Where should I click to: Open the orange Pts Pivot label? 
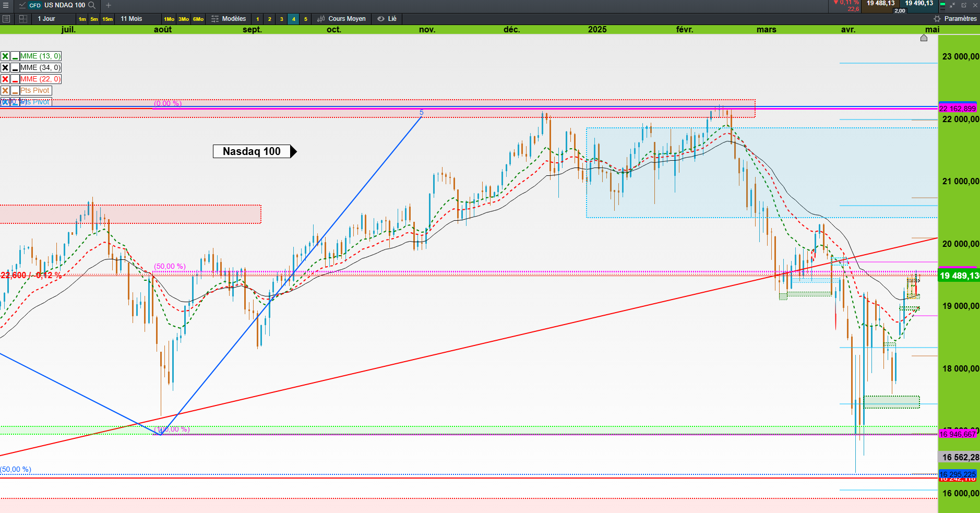[x=35, y=91]
